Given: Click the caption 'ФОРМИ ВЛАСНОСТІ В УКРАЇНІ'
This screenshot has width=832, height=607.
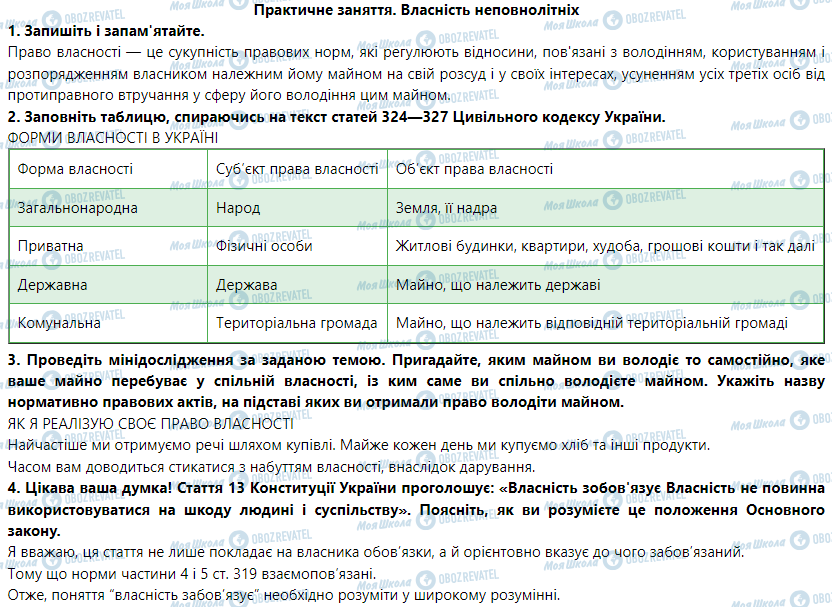Looking at the screenshot, I should [x=111, y=137].
